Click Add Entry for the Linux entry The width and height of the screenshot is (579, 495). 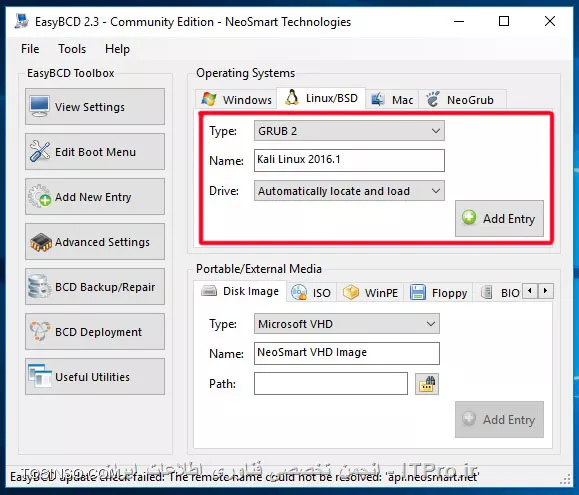click(499, 219)
